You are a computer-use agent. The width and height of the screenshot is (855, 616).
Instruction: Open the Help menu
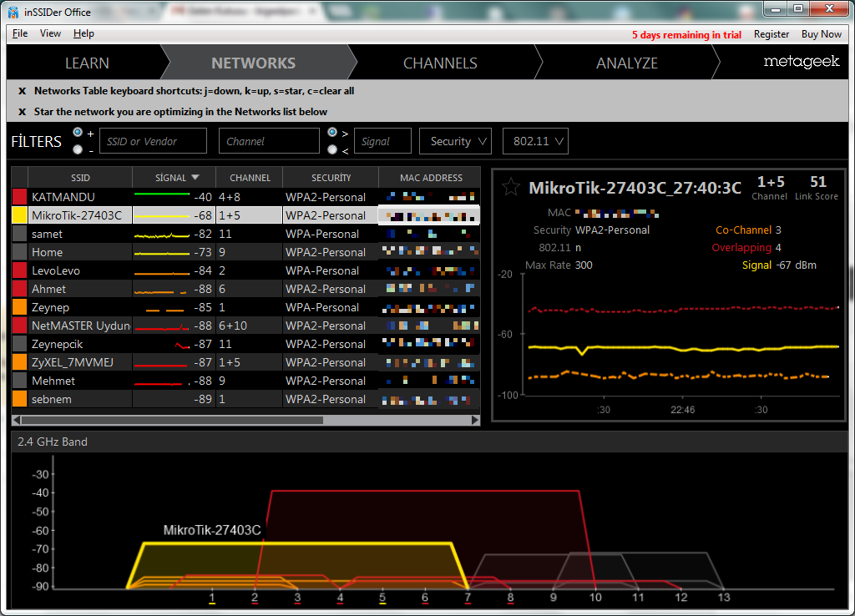(x=83, y=33)
